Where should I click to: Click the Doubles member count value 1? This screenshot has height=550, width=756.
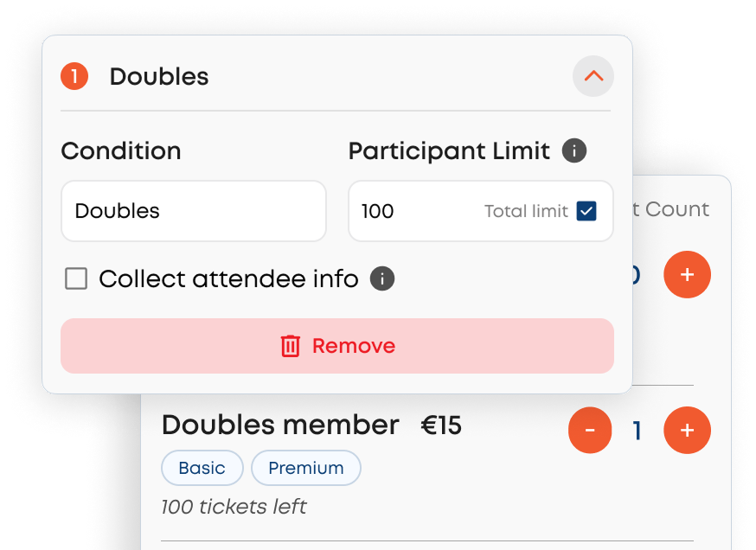(637, 431)
